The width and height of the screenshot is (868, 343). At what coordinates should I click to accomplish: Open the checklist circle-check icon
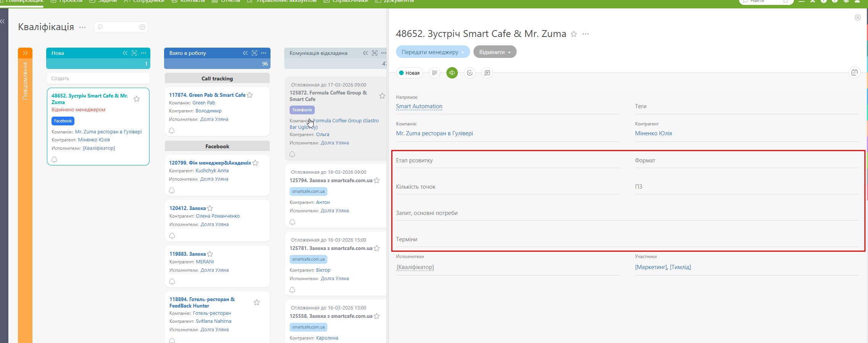tap(470, 73)
